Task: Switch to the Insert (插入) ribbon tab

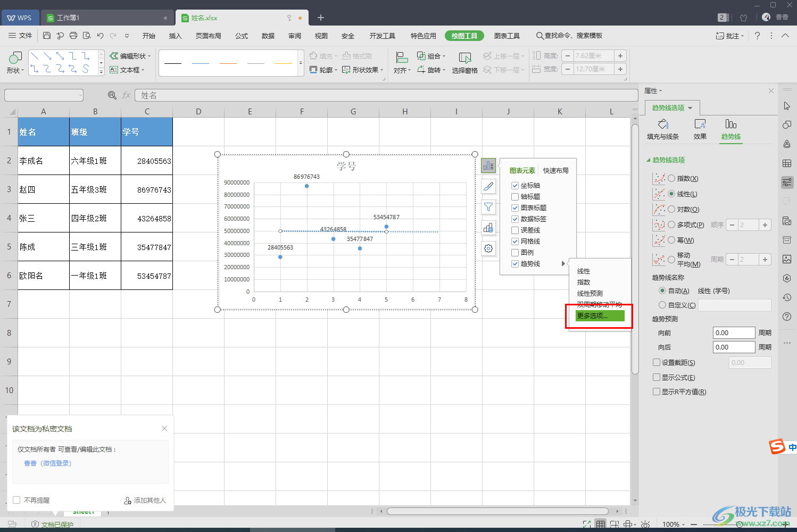Action: pyautogui.click(x=175, y=36)
